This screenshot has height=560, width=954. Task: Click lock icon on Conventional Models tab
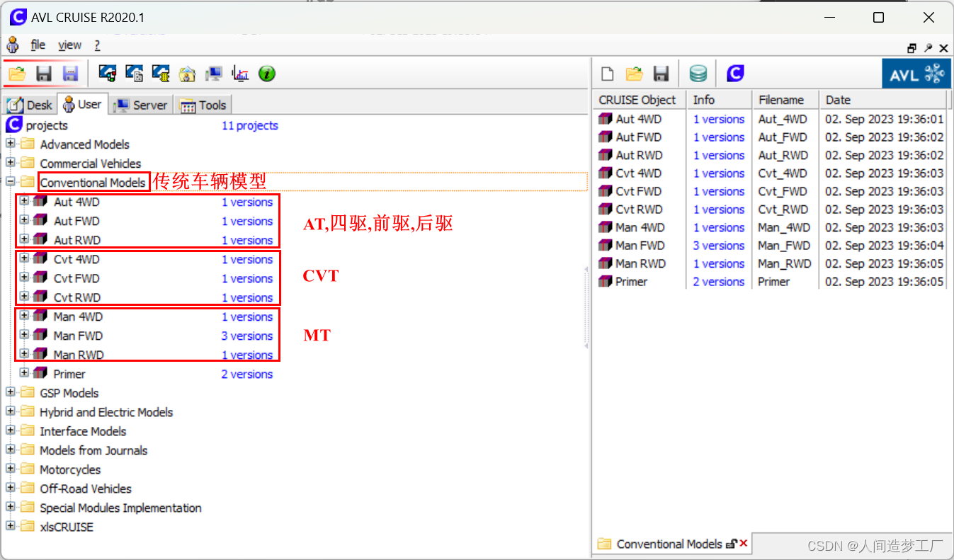pos(732,544)
